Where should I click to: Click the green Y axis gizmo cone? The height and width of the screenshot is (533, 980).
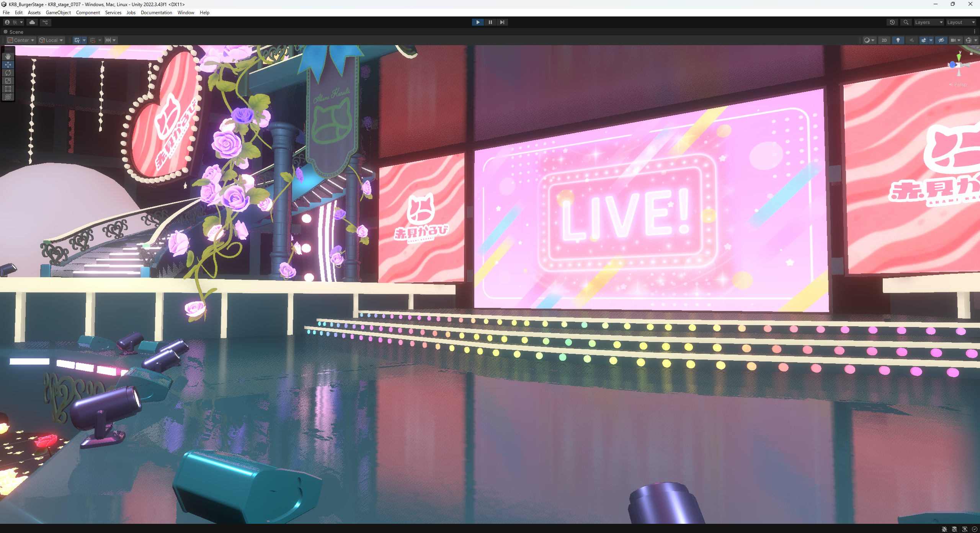pyautogui.click(x=959, y=57)
